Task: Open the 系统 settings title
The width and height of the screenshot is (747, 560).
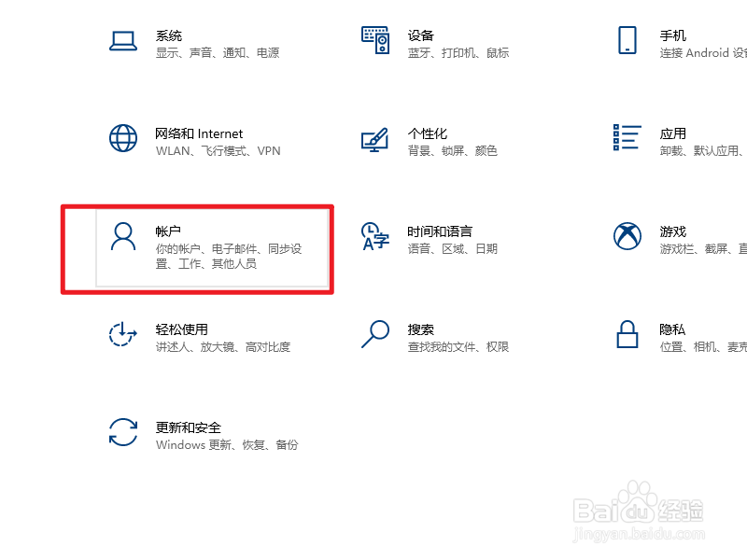Action: (x=169, y=35)
